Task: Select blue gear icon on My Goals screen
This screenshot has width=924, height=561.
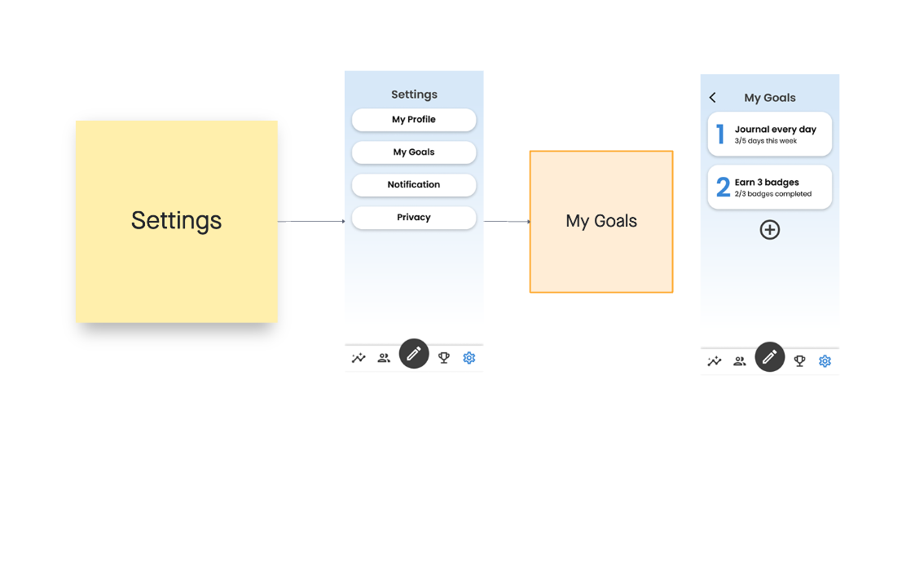Action: point(825,361)
